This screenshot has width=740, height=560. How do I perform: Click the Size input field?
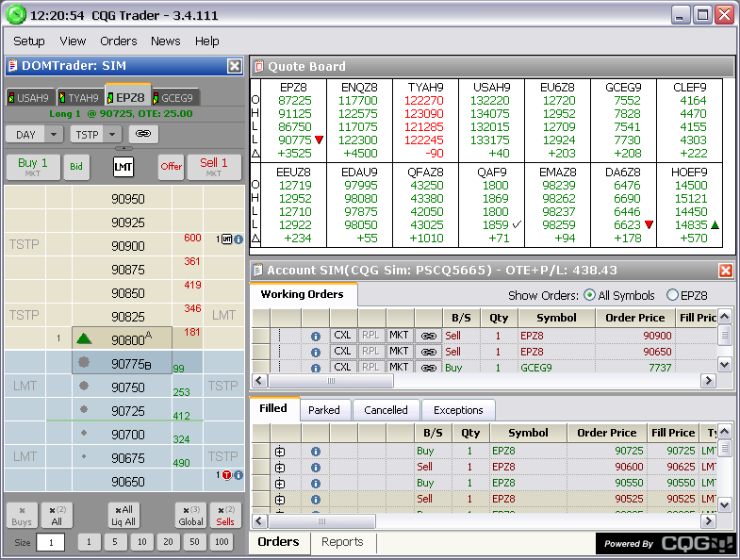pos(51,542)
